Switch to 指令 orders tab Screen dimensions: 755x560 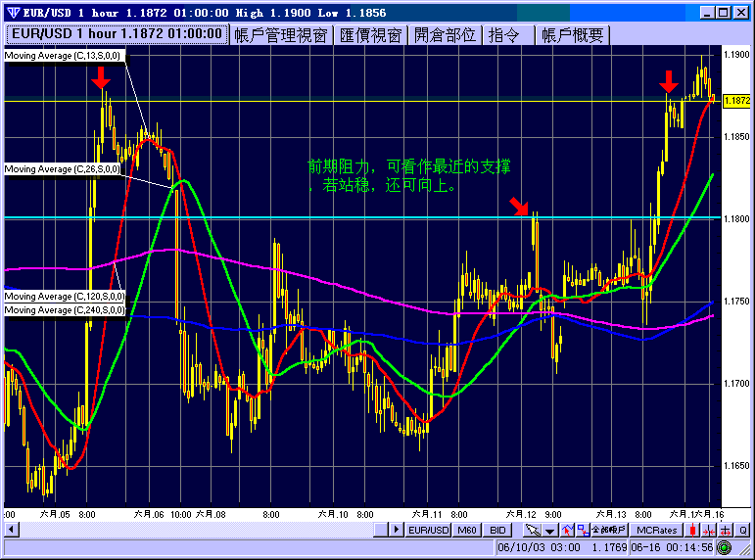pos(509,35)
